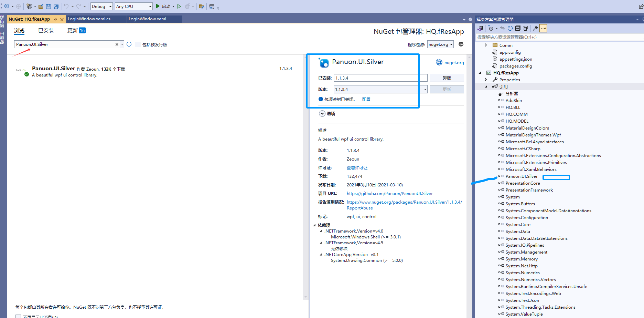
Task: Expand the Properties node
Action: 486,80
